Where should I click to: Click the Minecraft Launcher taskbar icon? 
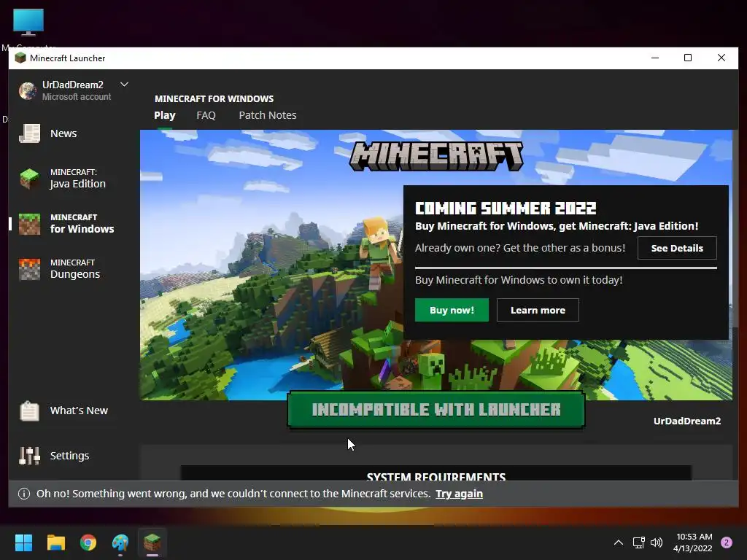[x=152, y=542]
